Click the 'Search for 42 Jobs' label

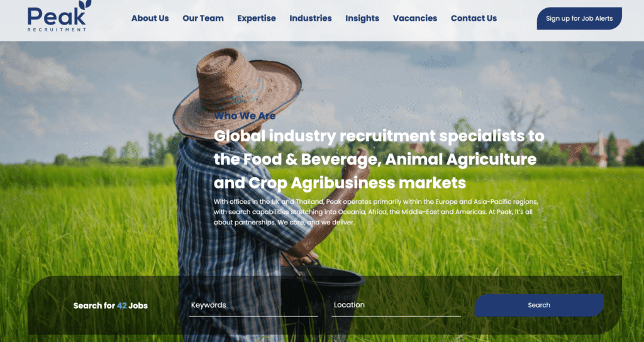[111, 306]
